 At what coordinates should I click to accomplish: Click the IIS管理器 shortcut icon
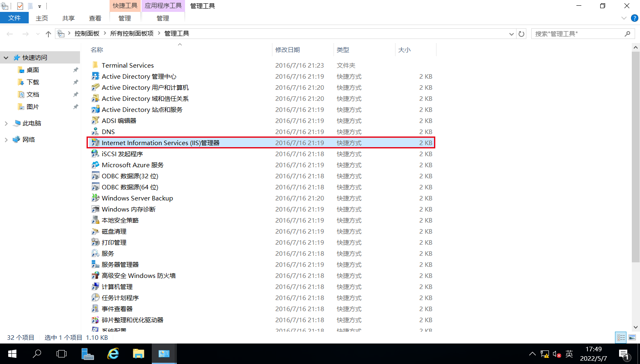point(95,143)
